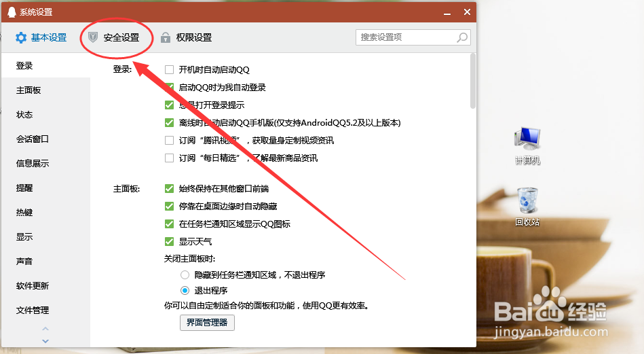Toggle 离线时自动启动QQ手机版 checkbox
This screenshot has height=354, width=644.
click(169, 122)
